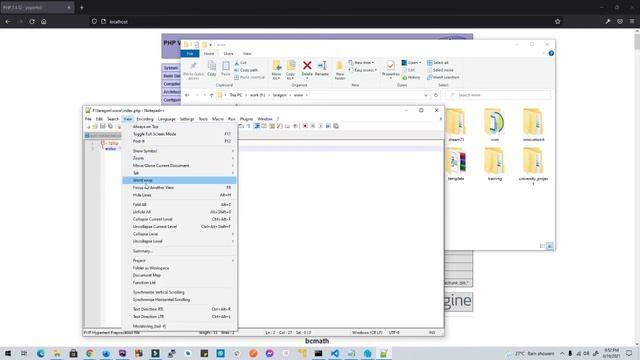This screenshot has width=640, height=360.
Task: Choose Hide Lines in View menu
Action: (179, 195)
